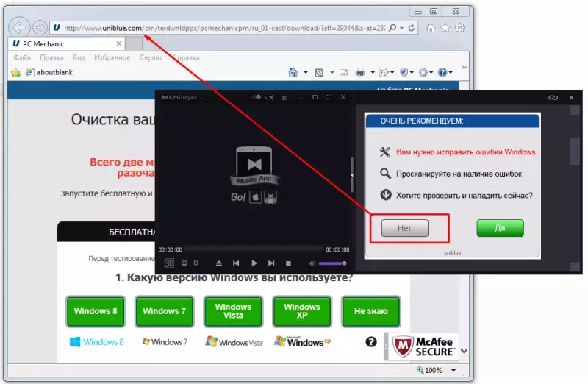This screenshot has width=588, height=384.
Task: Toggle the KMPlayer title bar switch
Action: (x=256, y=97)
